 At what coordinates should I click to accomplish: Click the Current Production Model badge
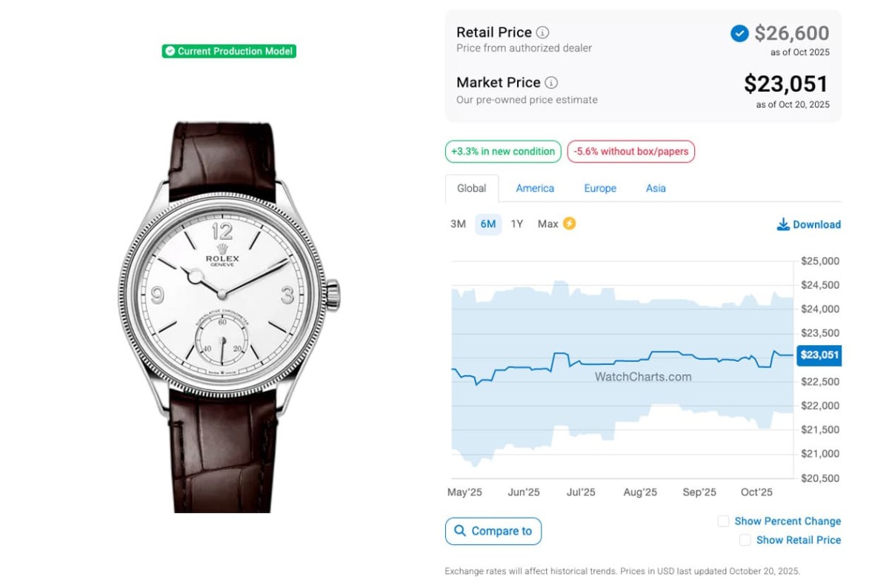click(229, 51)
